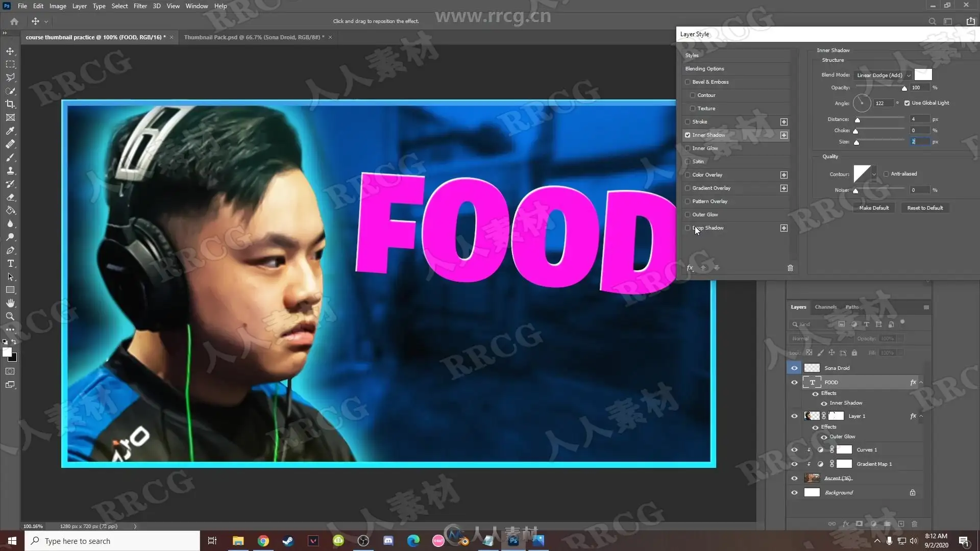Select the Pen tool

[10, 251]
